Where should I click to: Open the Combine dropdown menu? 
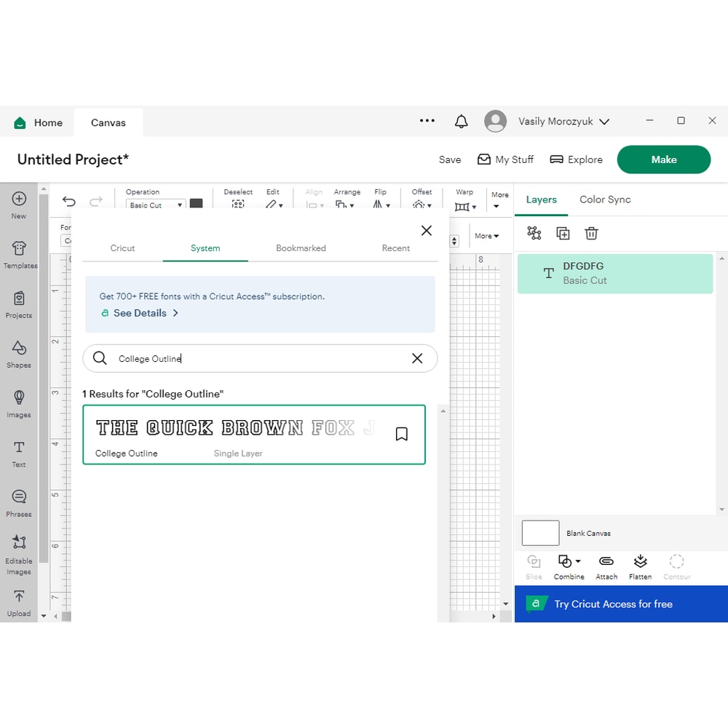click(x=569, y=561)
